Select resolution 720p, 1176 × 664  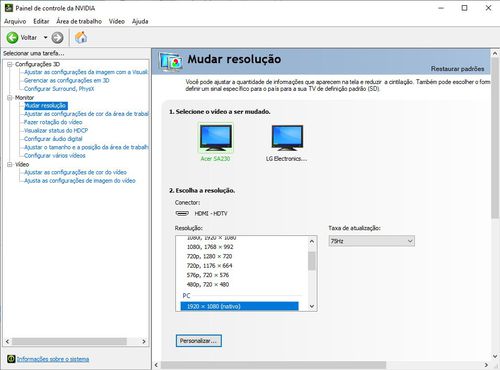click(209, 266)
